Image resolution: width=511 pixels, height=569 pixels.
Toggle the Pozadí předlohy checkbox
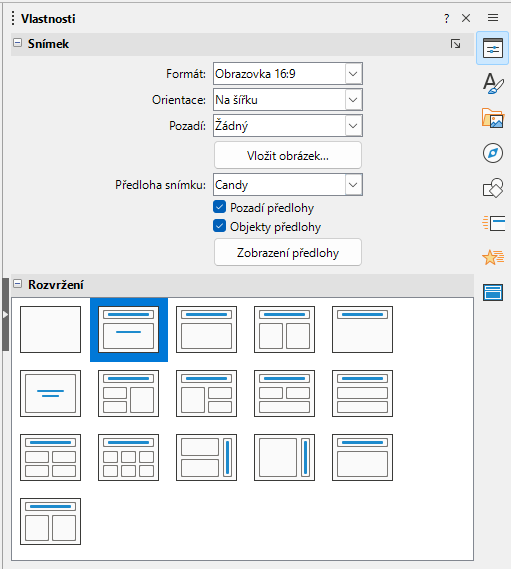[219, 207]
